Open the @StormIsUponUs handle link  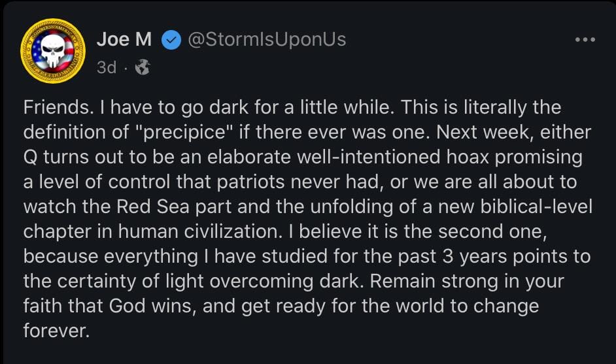[x=267, y=40]
